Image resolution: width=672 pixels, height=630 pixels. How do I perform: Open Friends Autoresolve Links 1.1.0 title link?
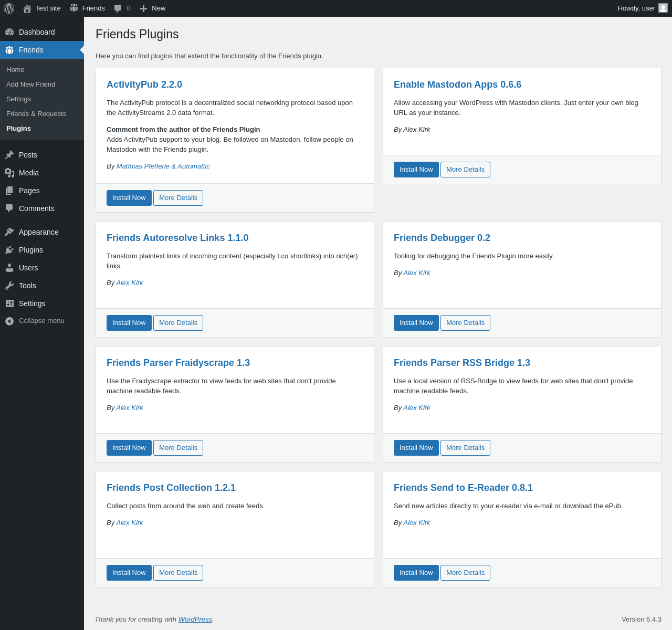tap(177, 238)
